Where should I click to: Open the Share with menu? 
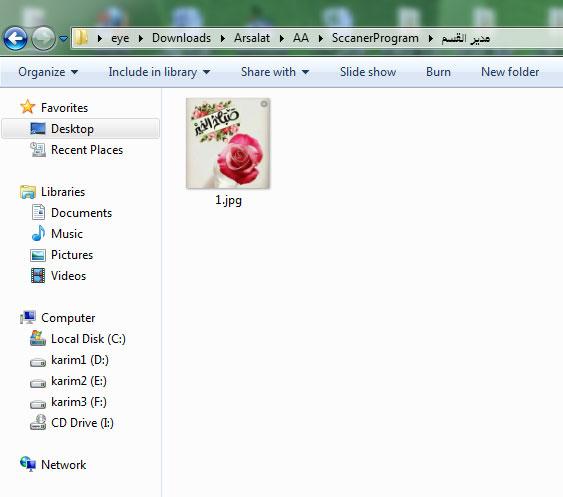pos(275,72)
